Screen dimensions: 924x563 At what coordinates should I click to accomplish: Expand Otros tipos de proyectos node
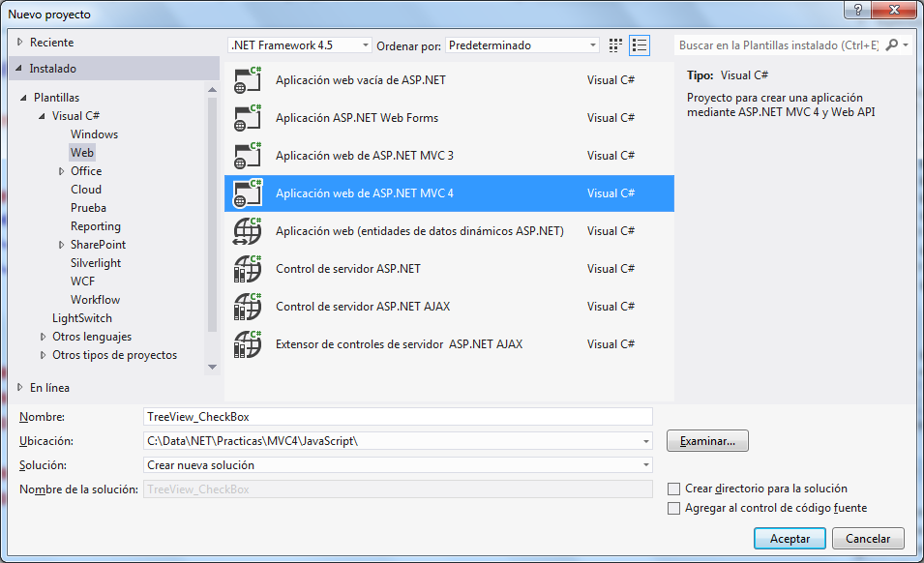coord(43,355)
